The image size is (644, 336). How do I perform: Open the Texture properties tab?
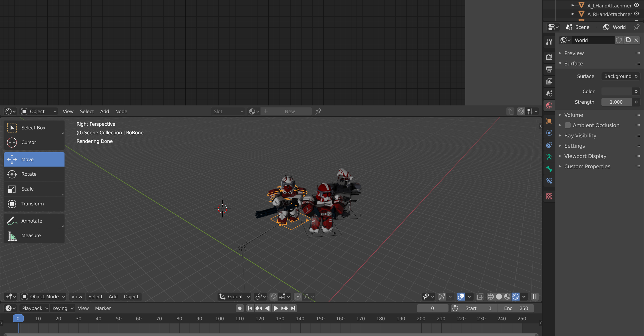point(549,196)
